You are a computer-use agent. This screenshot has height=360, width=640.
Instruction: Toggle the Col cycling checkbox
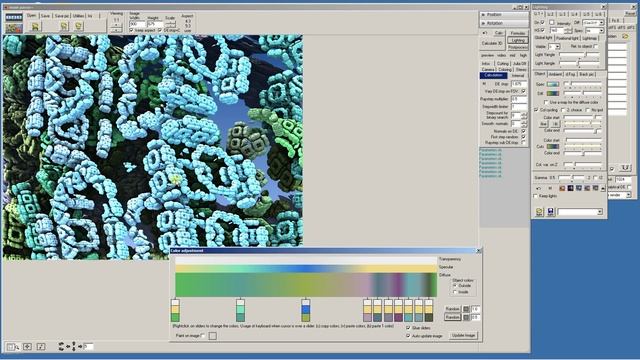[x=536, y=110]
